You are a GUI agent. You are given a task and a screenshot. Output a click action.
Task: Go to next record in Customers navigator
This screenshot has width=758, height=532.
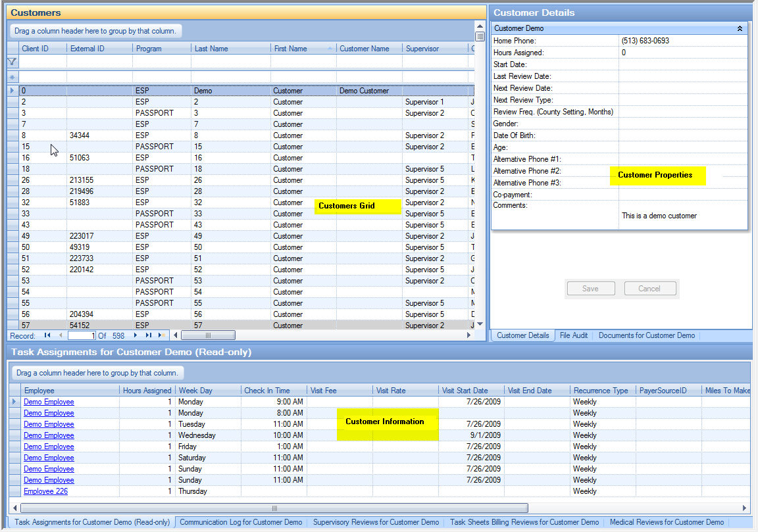pyautogui.click(x=136, y=335)
